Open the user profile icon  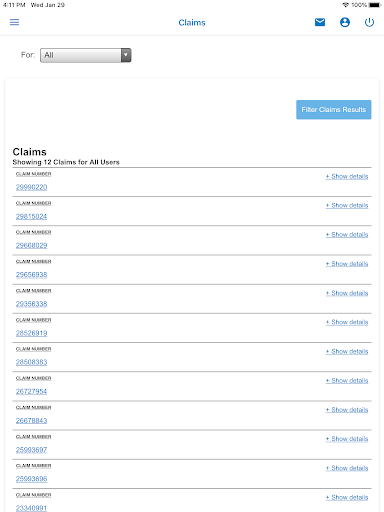pos(345,22)
